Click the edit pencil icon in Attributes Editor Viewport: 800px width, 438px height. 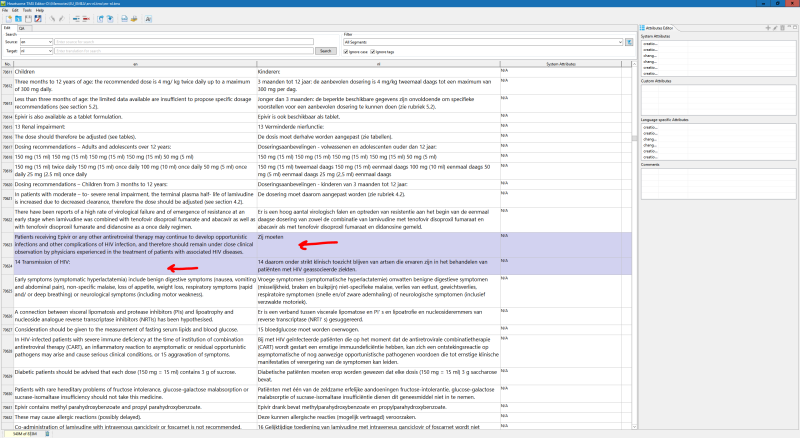pyautogui.click(x=775, y=28)
